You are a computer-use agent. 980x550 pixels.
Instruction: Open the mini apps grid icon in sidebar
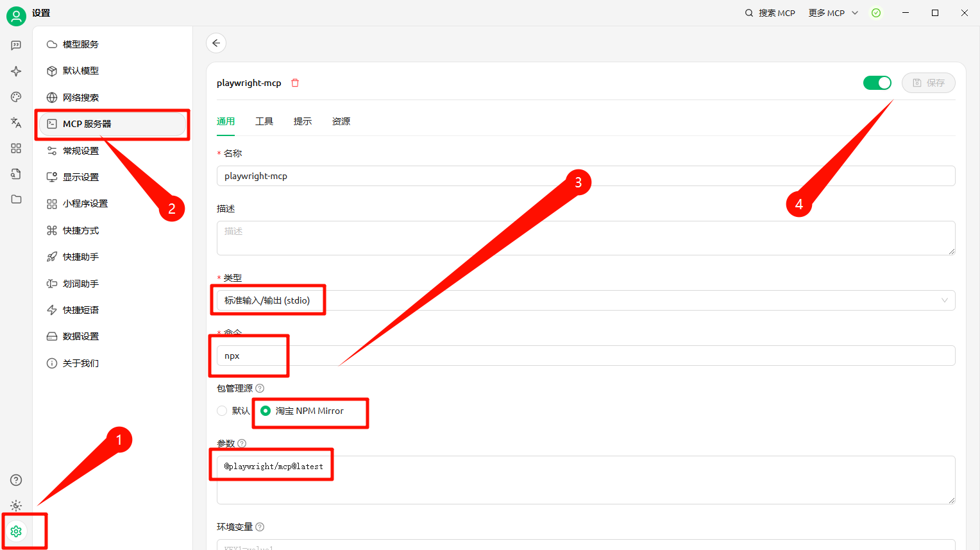pyautogui.click(x=16, y=148)
